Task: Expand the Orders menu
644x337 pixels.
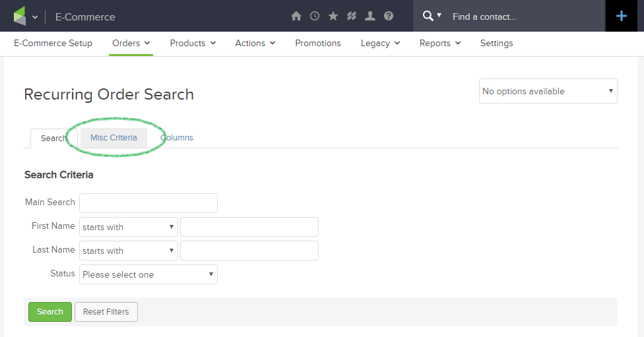Action: point(131,43)
